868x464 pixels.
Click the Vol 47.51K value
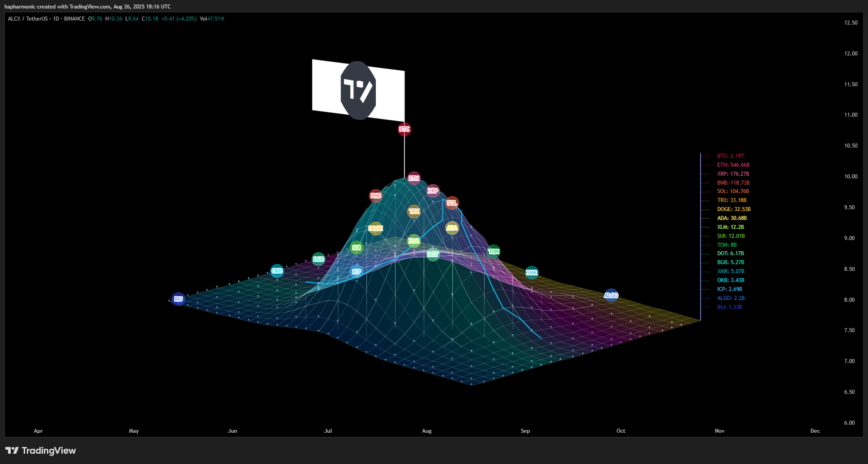(x=212, y=19)
